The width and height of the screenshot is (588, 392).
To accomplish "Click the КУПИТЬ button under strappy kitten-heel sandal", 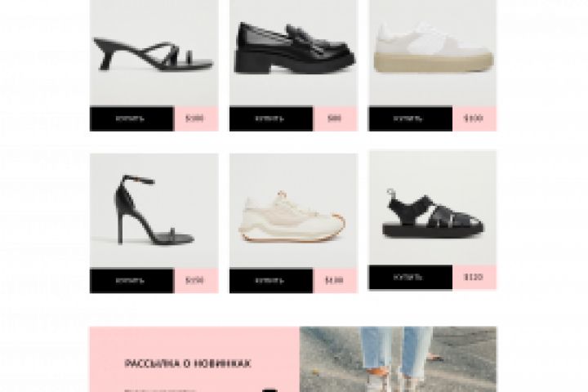I will coord(131,119).
